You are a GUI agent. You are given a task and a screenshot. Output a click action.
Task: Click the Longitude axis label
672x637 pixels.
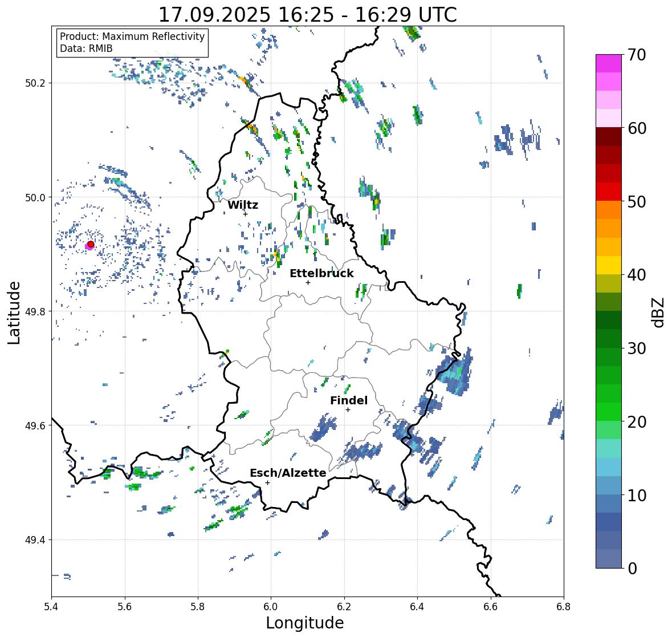[305, 623]
